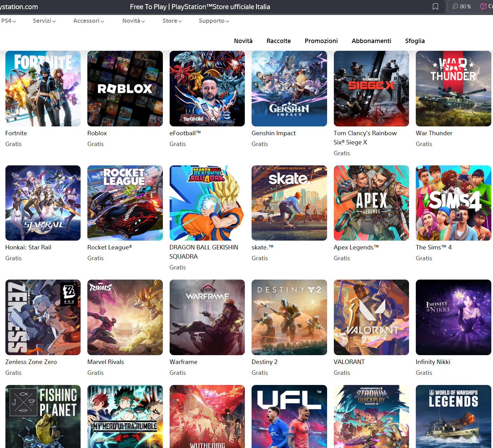The image size is (493, 448).
Task: Open the 80 % zoom indicator
Action: pyautogui.click(x=462, y=6)
